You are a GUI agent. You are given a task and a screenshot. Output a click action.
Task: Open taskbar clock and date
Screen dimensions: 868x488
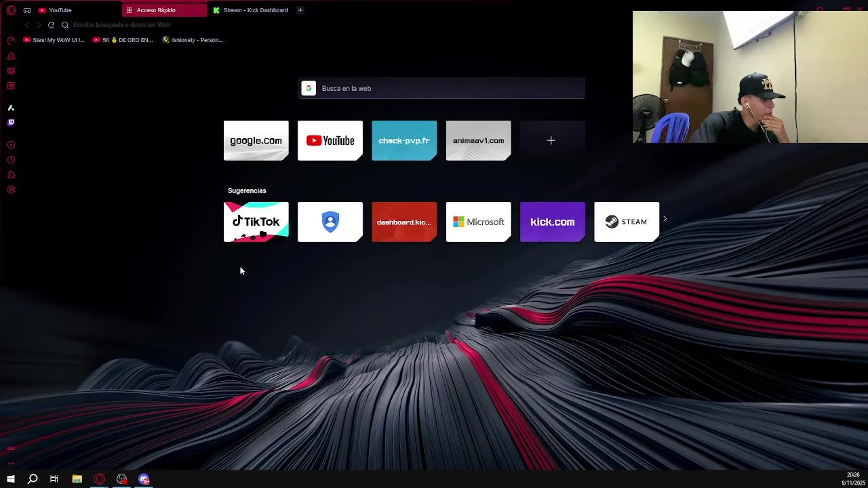tap(852, 479)
